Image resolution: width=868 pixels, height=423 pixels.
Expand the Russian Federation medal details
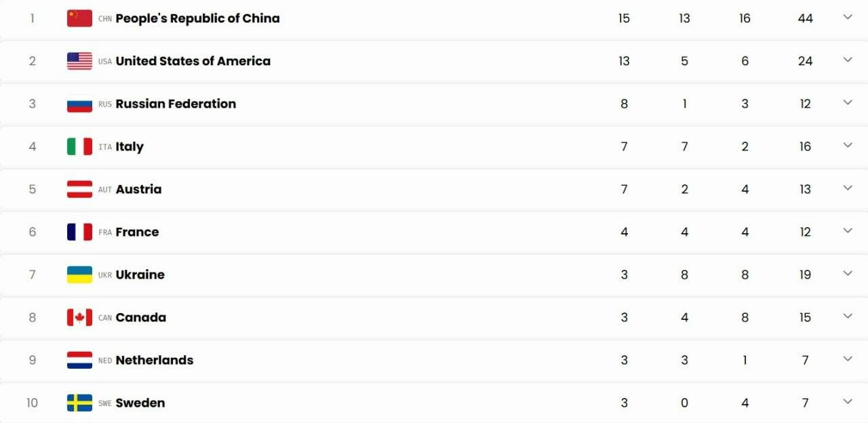(848, 102)
